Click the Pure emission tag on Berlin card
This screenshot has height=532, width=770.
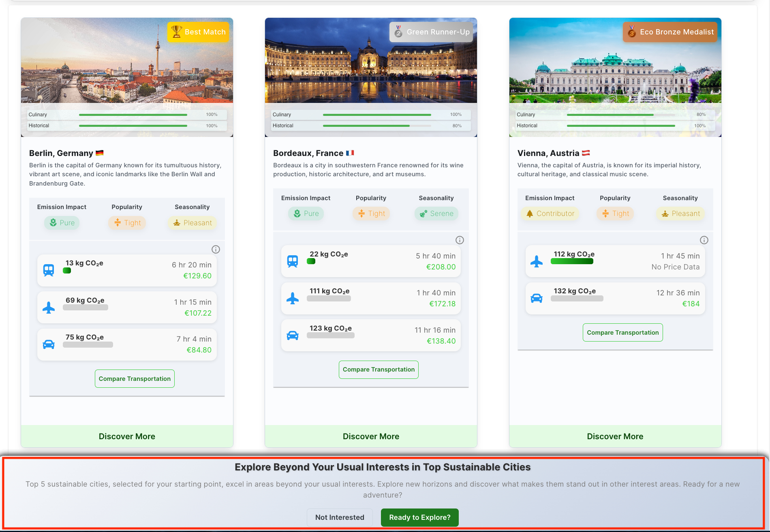(62, 223)
